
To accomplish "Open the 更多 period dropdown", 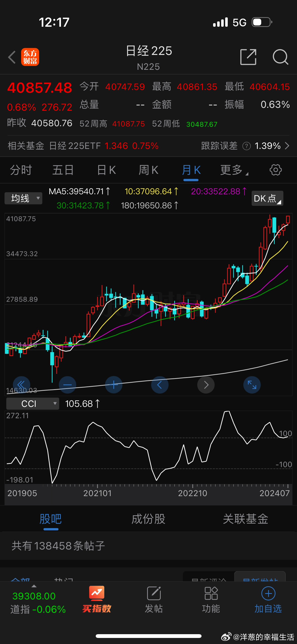I will pyautogui.click(x=234, y=170).
